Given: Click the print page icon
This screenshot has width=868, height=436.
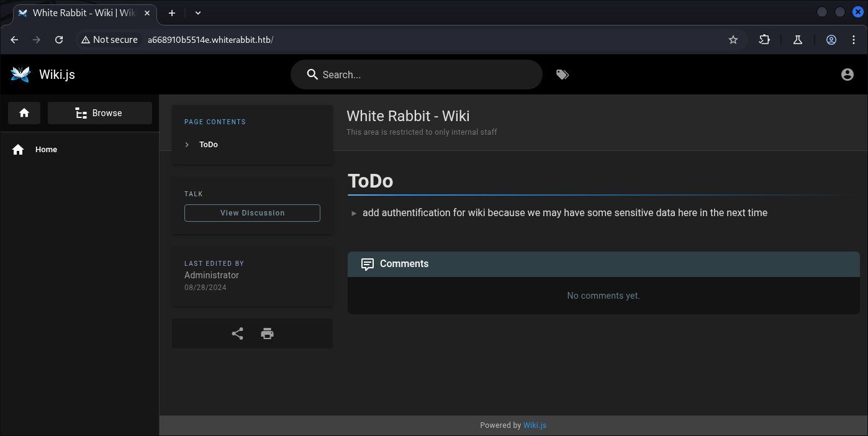Looking at the screenshot, I should coord(267,334).
